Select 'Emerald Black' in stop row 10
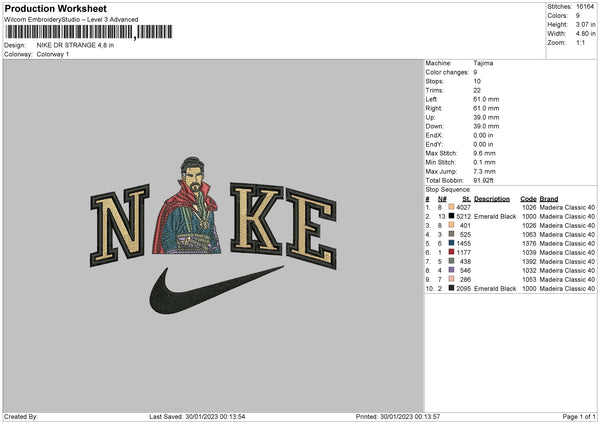Screen dimensions: 600x424 495,289
